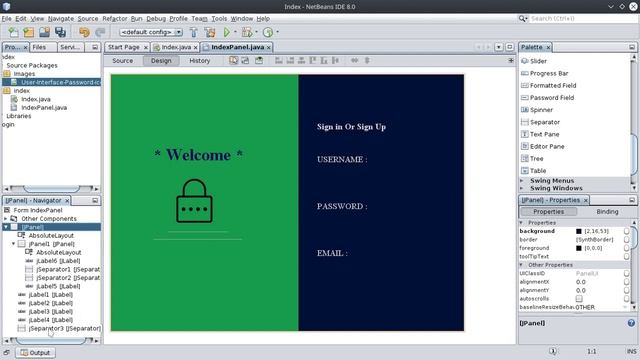
Task: Toggle the autoscrolls checkbox
Action: click(579, 299)
